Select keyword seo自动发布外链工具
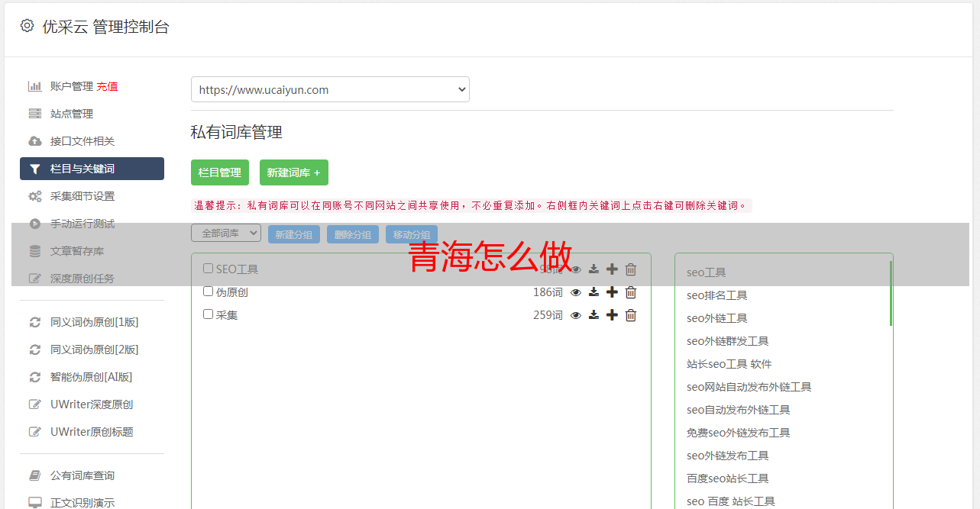This screenshot has width=980, height=509. (738, 410)
